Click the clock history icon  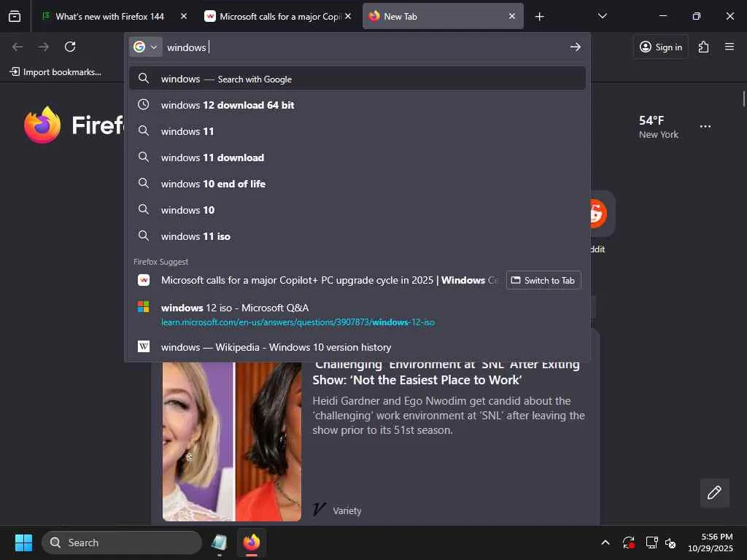(x=144, y=105)
